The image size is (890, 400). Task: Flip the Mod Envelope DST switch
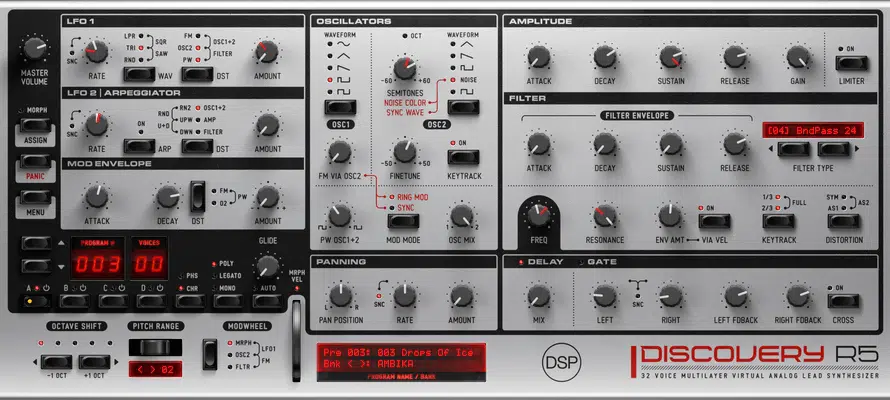(198, 197)
